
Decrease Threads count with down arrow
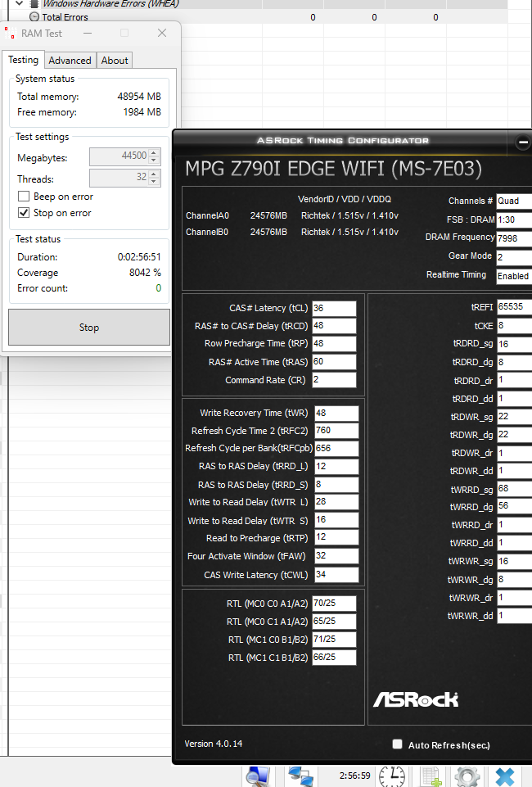pos(155,182)
